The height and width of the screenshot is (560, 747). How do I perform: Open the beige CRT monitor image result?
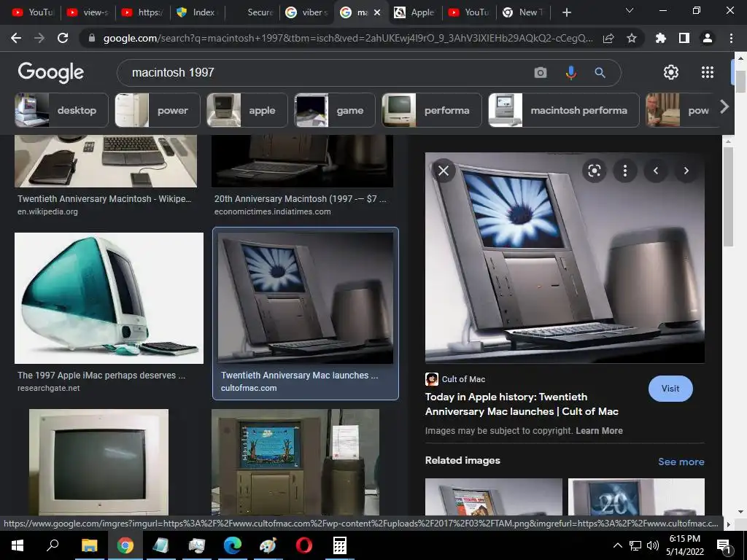click(98, 462)
